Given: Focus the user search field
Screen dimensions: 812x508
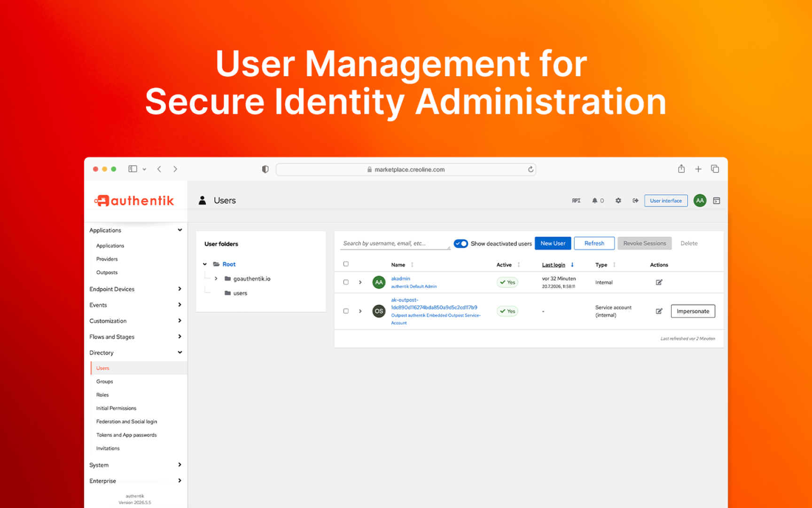Looking at the screenshot, I should coord(395,244).
